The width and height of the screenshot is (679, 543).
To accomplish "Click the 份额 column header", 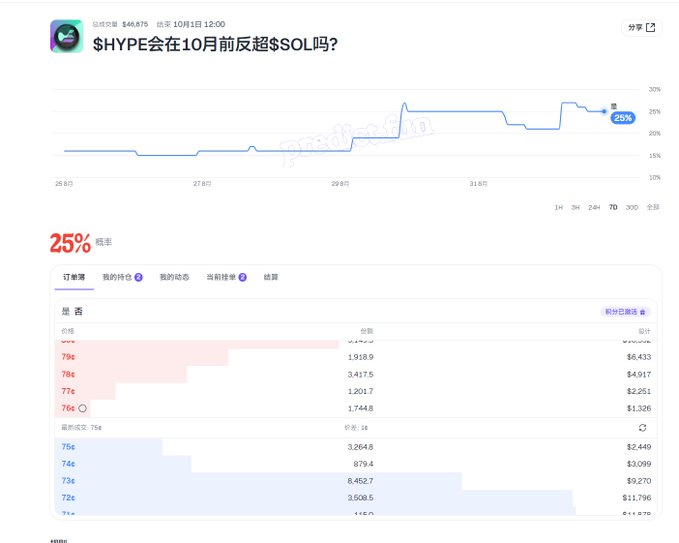I will pos(367,331).
